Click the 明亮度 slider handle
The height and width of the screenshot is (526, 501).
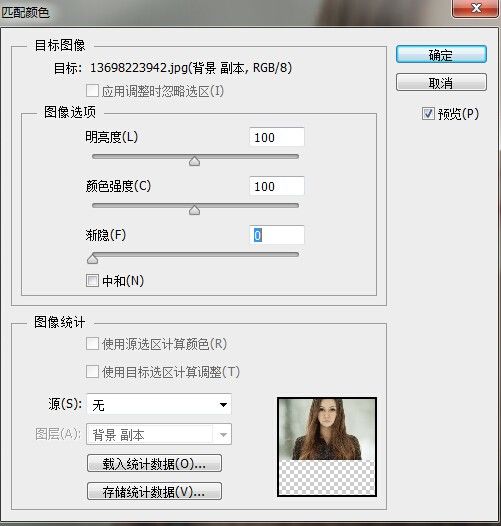194,161
